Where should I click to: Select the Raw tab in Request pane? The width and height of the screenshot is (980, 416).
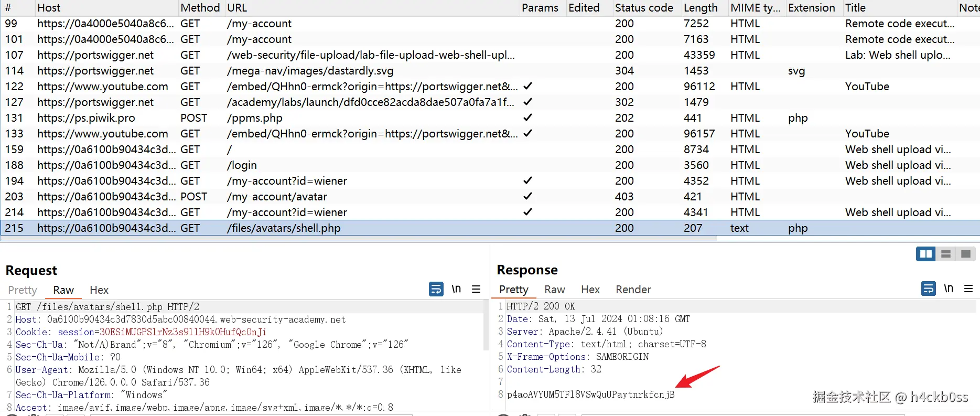(x=63, y=290)
